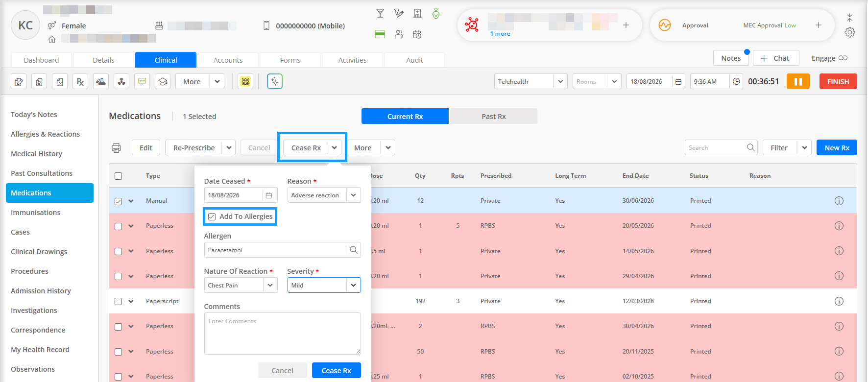The width and height of the screenshot is (868, 382).
Task: Expand the Filter dropdown arrow
Action: pyautogui.click(x=804, y=147)
